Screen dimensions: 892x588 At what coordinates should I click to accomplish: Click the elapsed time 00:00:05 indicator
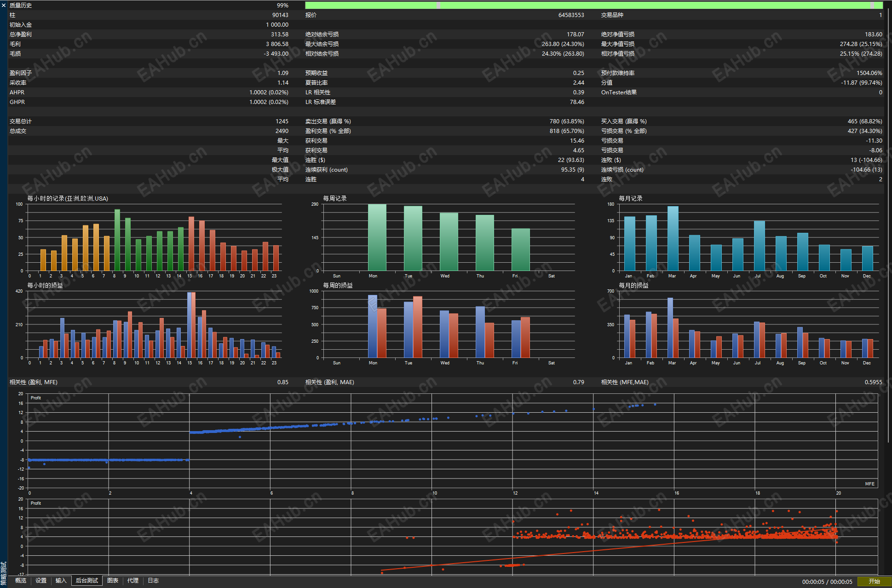pyautogui.click(x=813, y=582)
